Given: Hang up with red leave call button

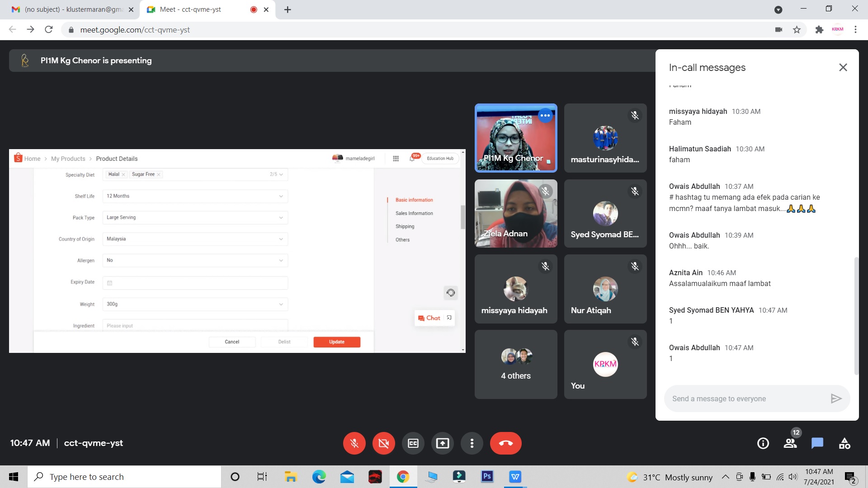Looking at the screenshot, I should point(505,443).
